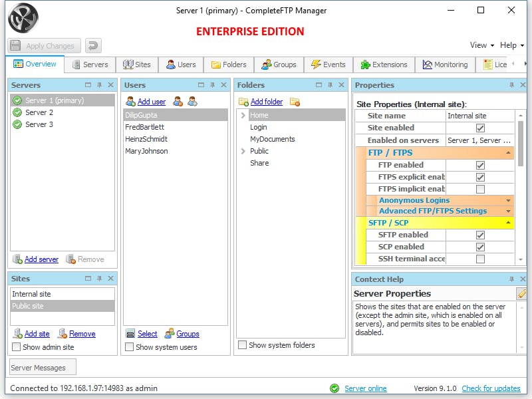The width and height of the screenshot is (532, 399).
Task: Click the last user icon in the Users toolbar
Action: point(193,101)
